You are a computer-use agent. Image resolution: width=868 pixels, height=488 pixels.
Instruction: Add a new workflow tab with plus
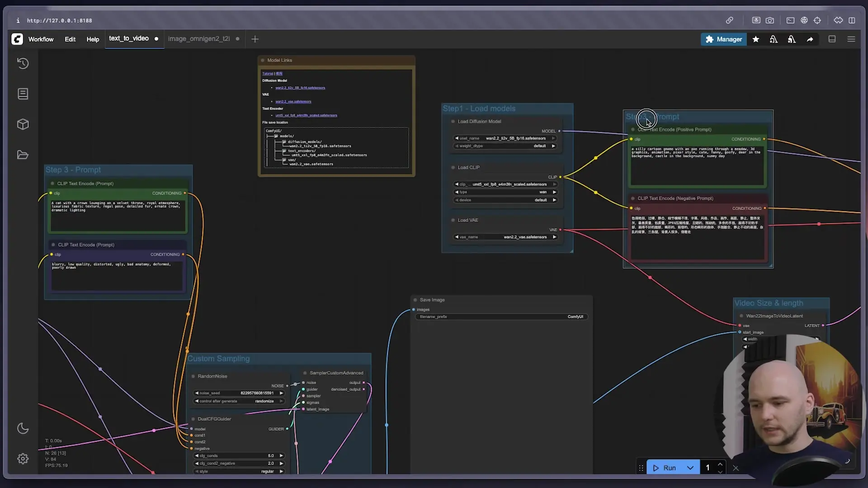255,39
